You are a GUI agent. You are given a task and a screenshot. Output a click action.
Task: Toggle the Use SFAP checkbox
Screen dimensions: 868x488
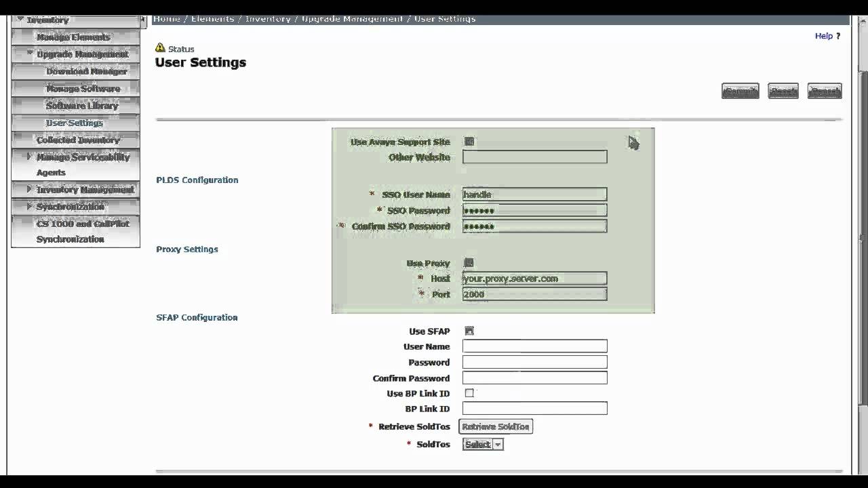pyautogui.click(x=469, y=331)
